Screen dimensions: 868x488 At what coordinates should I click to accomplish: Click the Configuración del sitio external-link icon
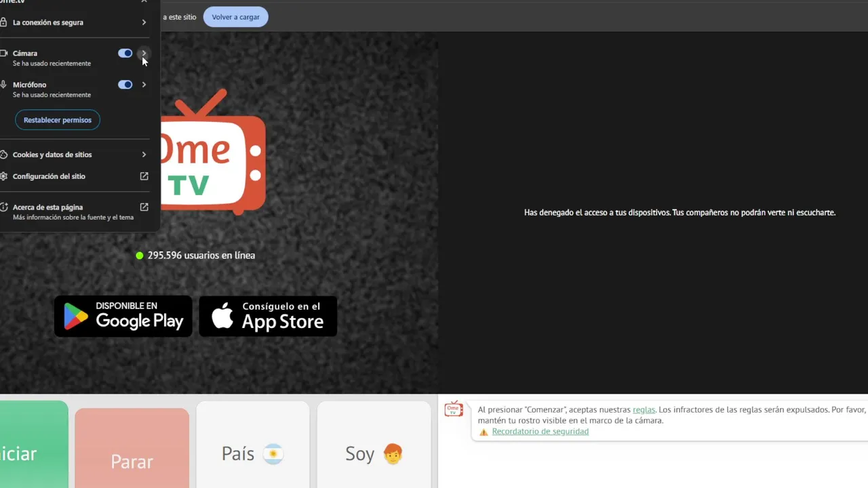tap(144, 176)
